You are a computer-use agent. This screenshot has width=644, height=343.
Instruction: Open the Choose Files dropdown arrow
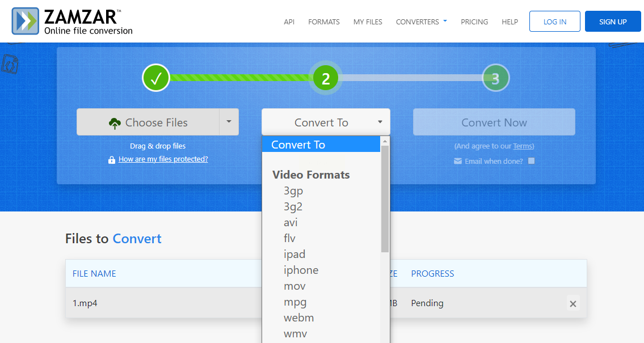229,122
